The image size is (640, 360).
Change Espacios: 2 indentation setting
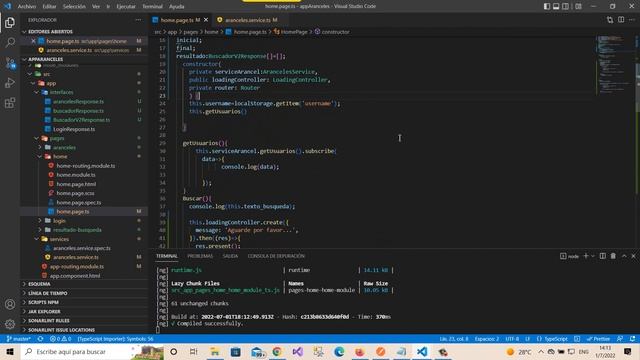(487, 339)
